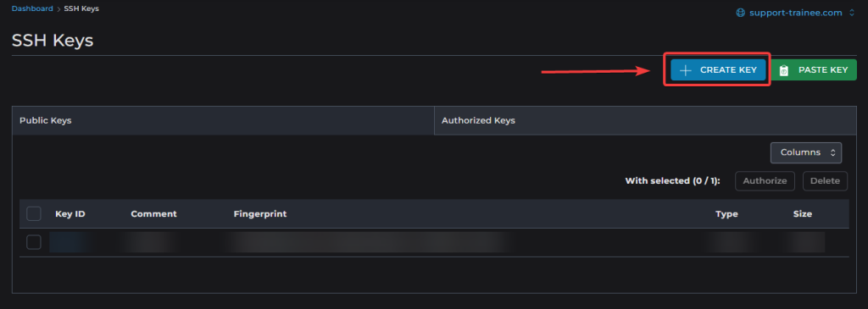
Task: Open the Columns dropdown
Action: 806,152
